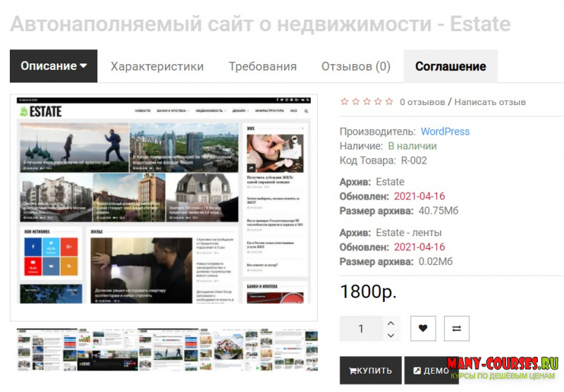Click the first rating star
This screenshot has height=392, width=564.
click(x=345, y=102)
